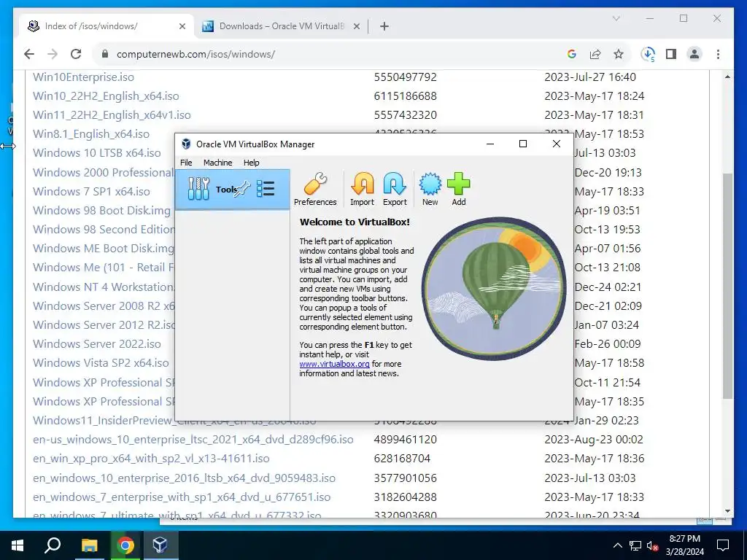Switch to Downloads – Oracle VM VirtualBox tab

[281, 26]
